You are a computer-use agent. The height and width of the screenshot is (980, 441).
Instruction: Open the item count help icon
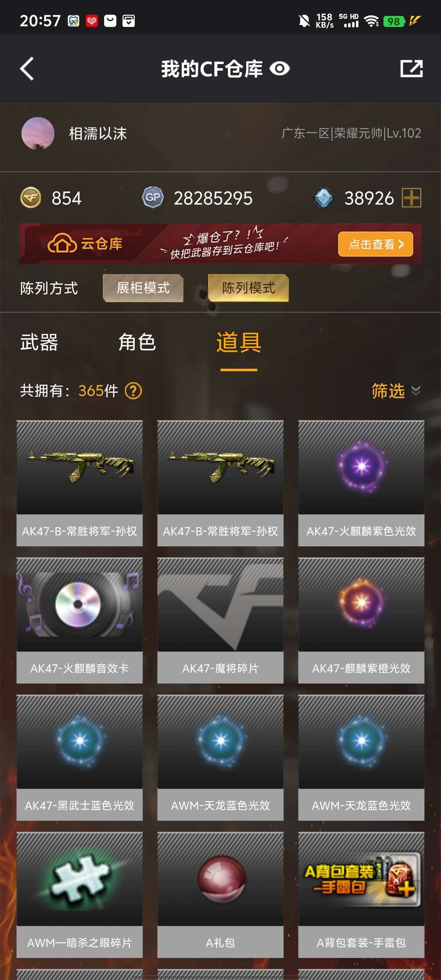133,391
